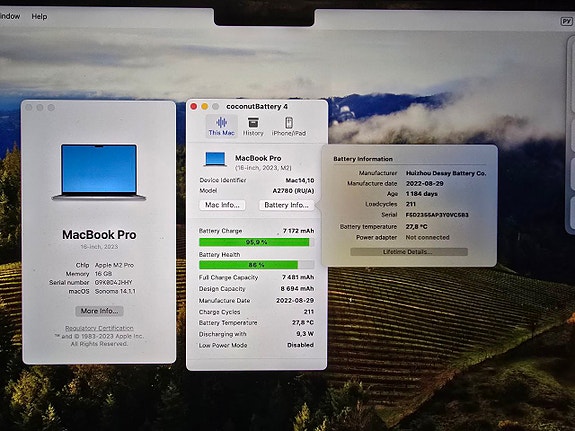Image resolution: width=575 pixels, height=431 pixels.
Task: Open Lifetime Details... in battery popover
Action: tap(409, 252)
